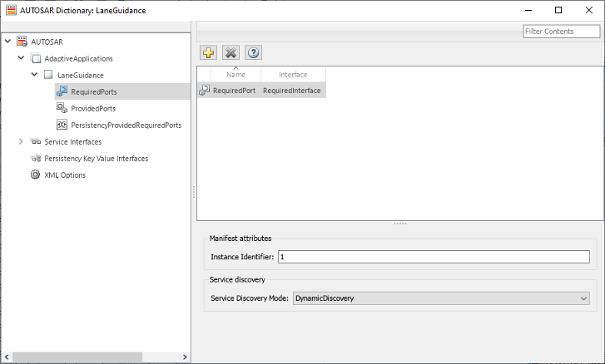Click the Delete port X icon
The image size is (605, 364).
[231, 52]
